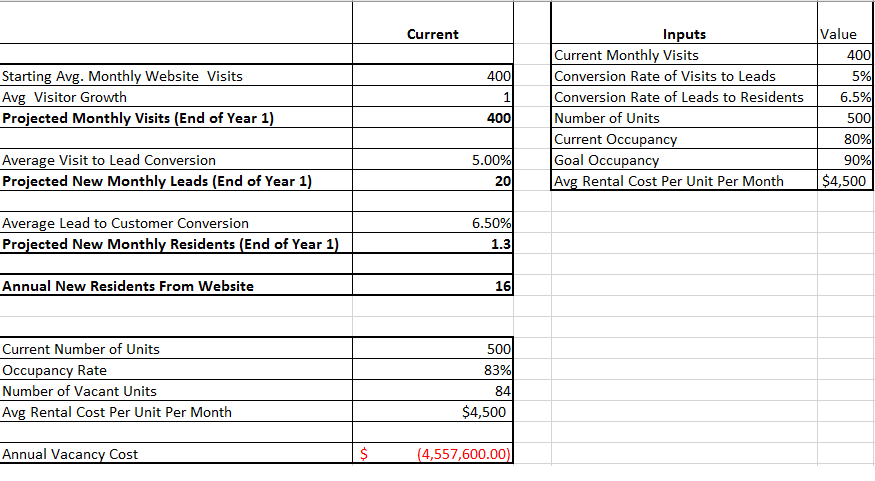Viewport: 875px width, 481px height.
Task: Click the 6.50% conversion value cell
Action: [x=432, y=223]
